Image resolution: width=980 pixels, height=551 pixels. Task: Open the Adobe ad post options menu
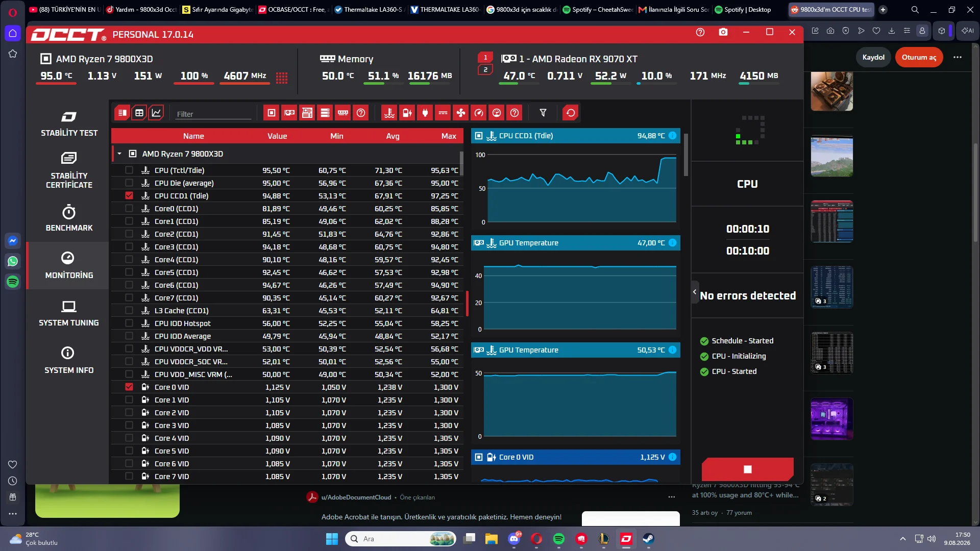[672, 497]
